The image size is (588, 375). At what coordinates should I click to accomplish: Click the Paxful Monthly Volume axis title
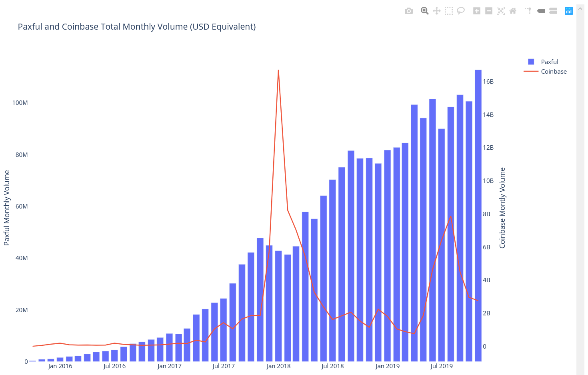pyautogui.click(x=7, y=208)
